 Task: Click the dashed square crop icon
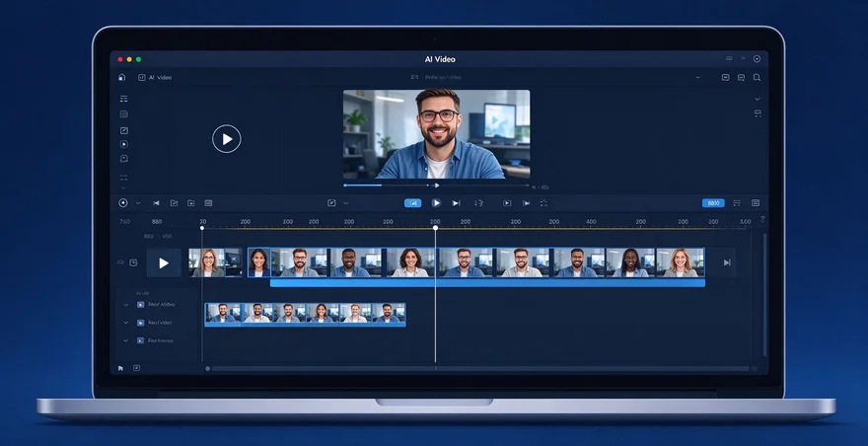click(543, 203)
